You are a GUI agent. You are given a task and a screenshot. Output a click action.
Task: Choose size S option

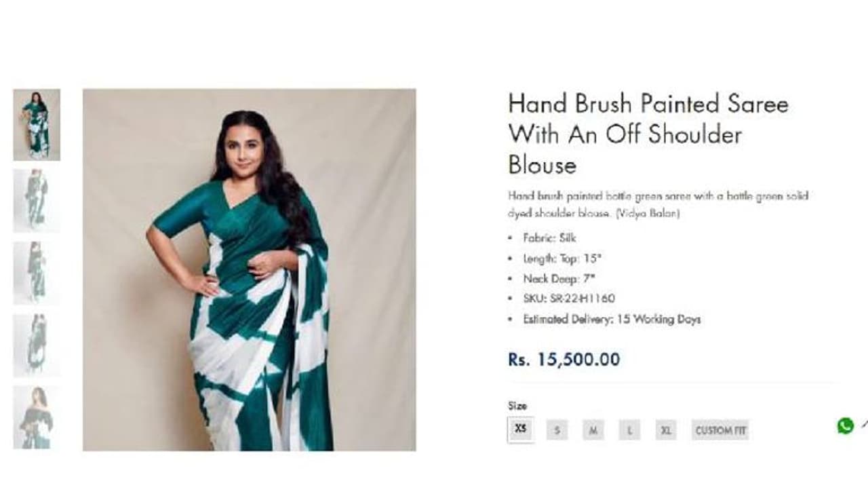point(557,430)
